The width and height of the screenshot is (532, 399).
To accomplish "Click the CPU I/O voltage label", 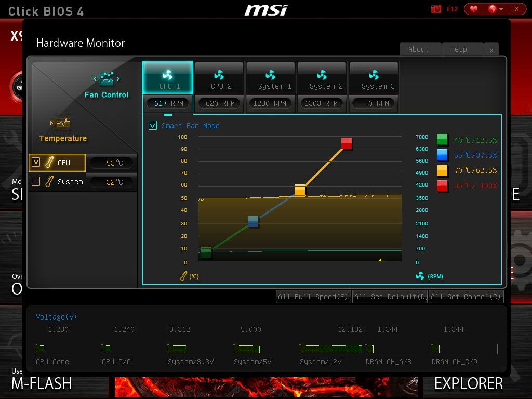I will click(x=116, y=362).
